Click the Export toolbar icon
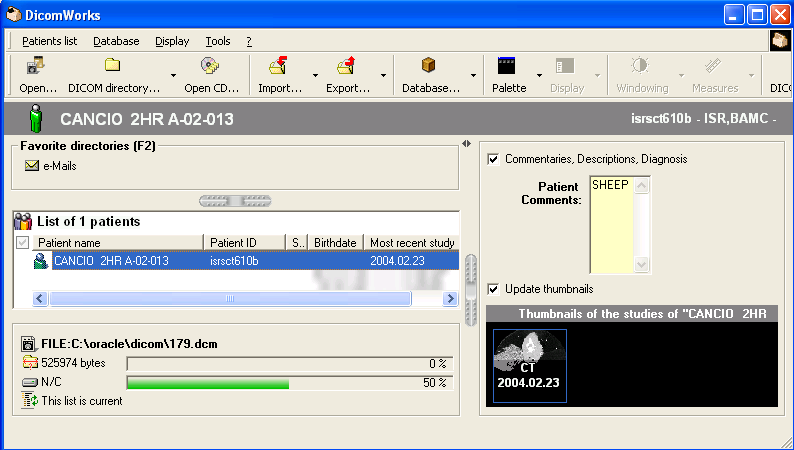 347,66
